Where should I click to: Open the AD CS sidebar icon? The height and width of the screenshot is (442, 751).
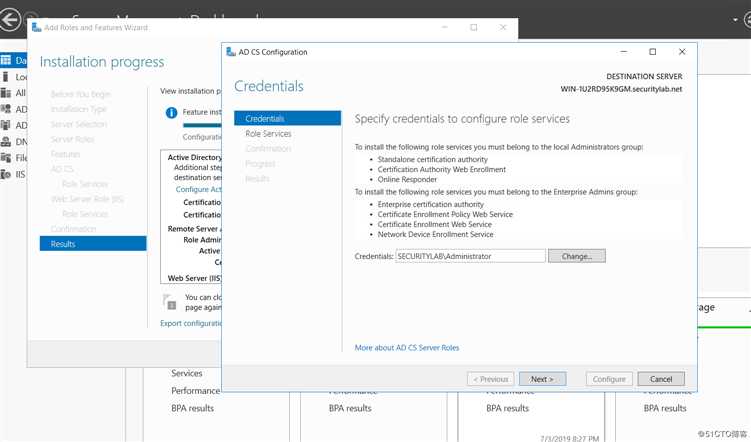click(6, 109)
